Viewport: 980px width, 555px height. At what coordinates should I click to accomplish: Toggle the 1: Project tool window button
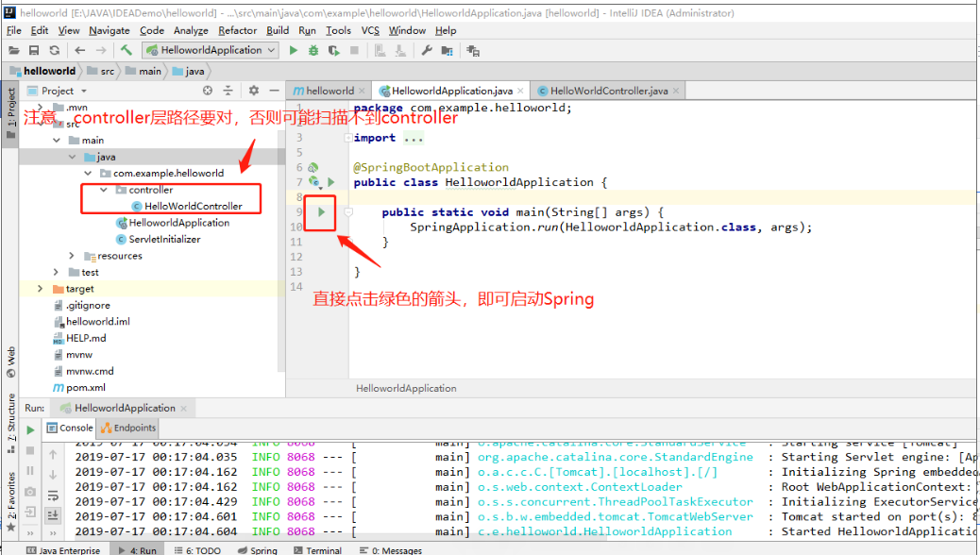[x=10, y=114]
